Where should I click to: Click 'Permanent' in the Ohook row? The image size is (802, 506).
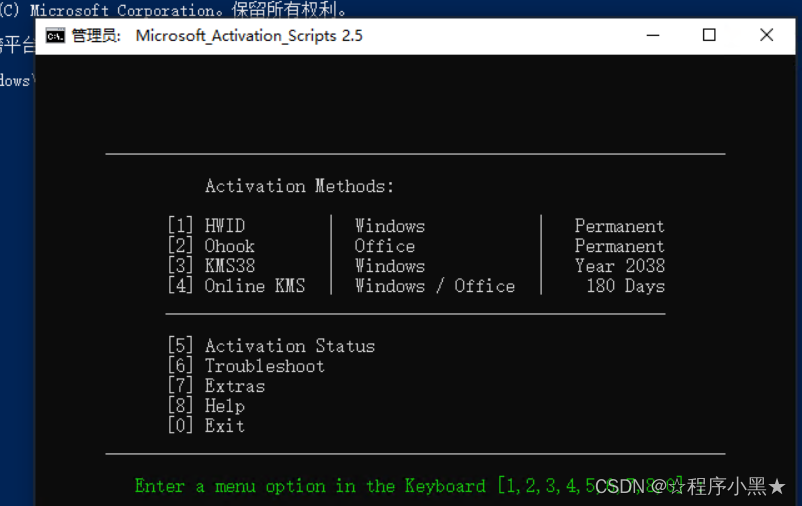[619, 246]
